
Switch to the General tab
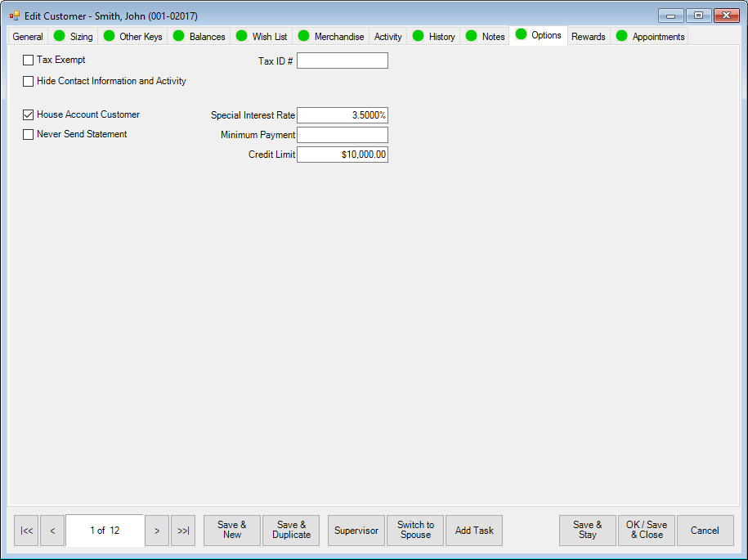[x=28, y=37]
